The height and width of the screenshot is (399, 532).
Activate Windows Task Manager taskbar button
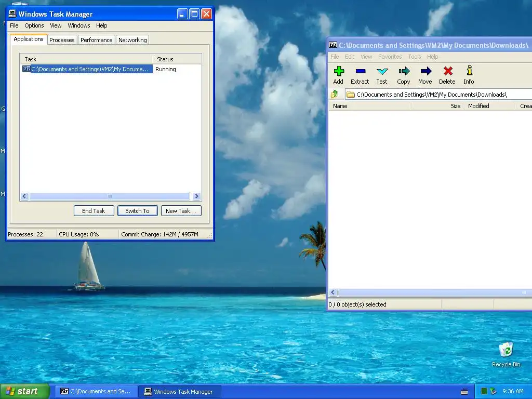[x=180, y=392]
